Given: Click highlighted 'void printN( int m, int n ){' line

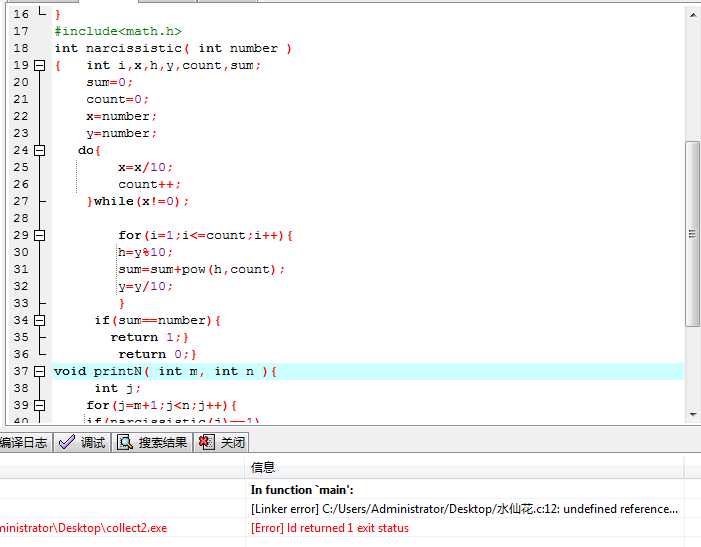Looking at the screenshot, I should tap(165, 371).
